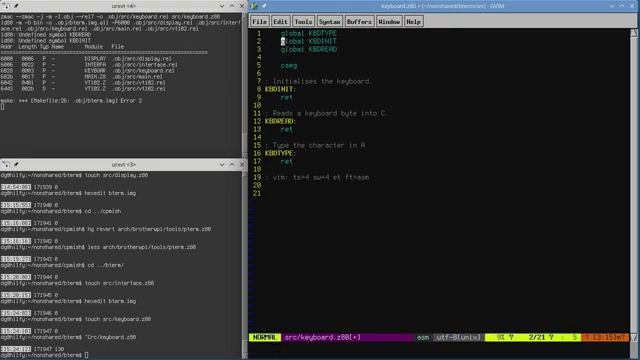Viewport: 640px width, 360px height.
Task: Click the 'Initialises the keyboard' comment
Action: coord(318,81)
